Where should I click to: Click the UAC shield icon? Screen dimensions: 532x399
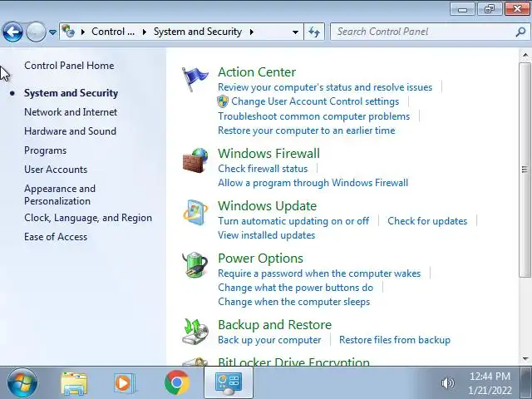[223, 101]
